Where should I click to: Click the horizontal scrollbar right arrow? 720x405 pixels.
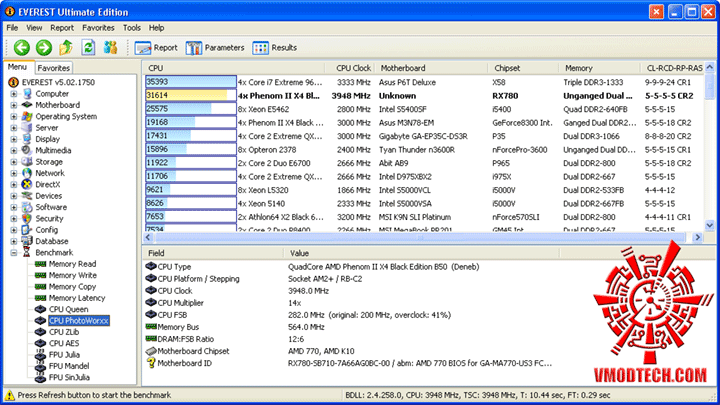698,237
